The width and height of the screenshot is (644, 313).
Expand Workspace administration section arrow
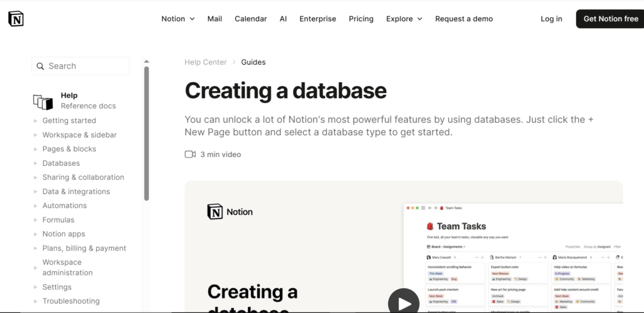[35, 268]
